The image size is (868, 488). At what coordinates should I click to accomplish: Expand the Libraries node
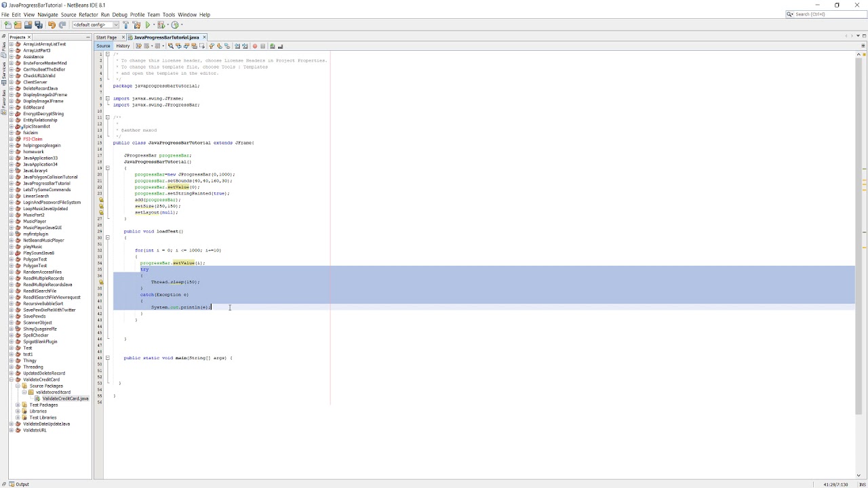(18, 411)
